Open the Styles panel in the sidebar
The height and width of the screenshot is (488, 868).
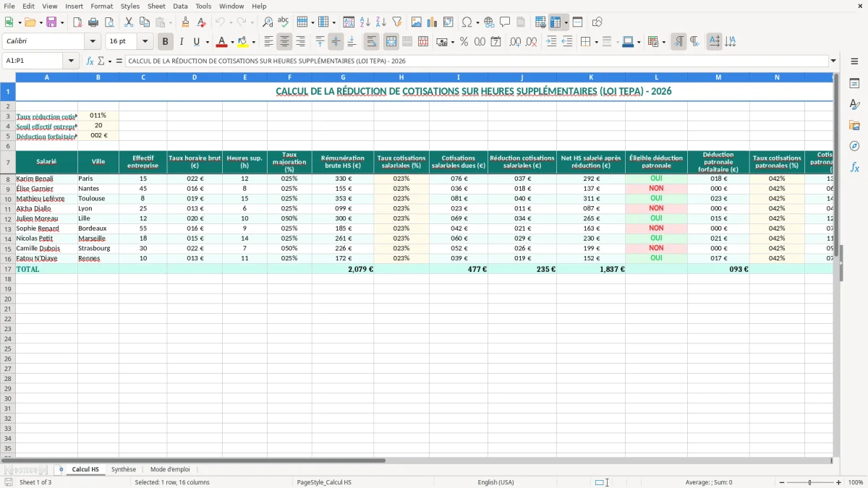[854, 105]
